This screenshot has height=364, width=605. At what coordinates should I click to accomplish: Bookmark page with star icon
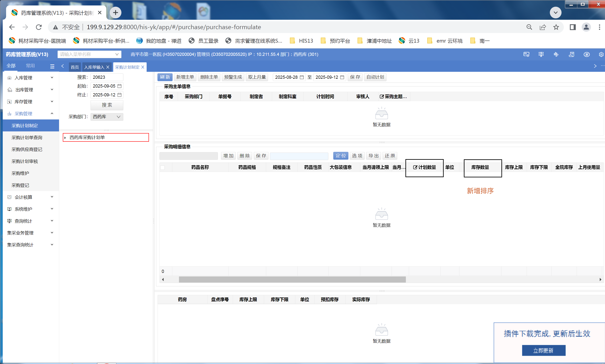click(x=556, y=27)
